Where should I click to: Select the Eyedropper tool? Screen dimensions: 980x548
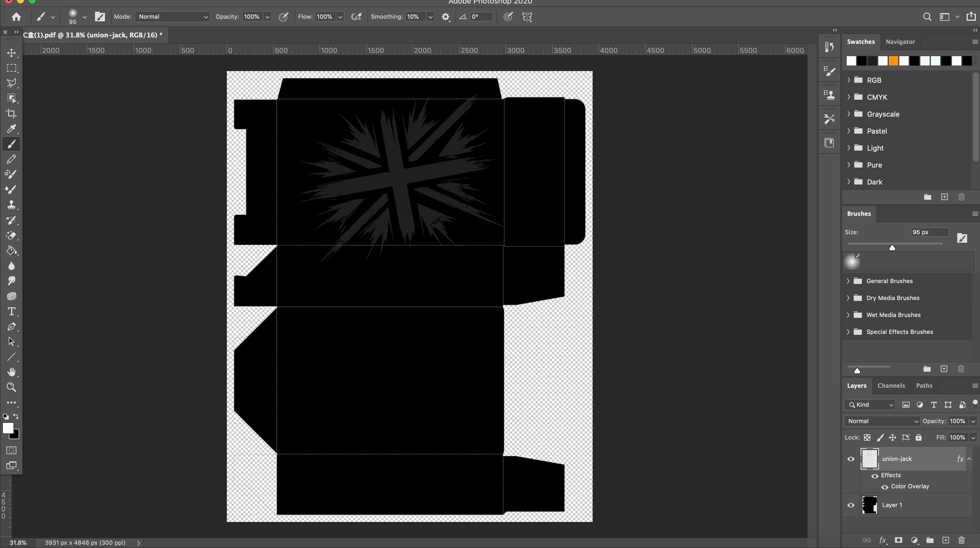[11, 129]
